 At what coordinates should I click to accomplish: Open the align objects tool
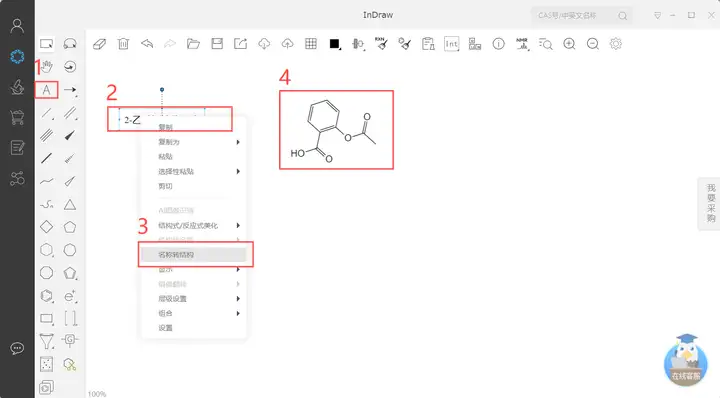(x=358, y=44)
